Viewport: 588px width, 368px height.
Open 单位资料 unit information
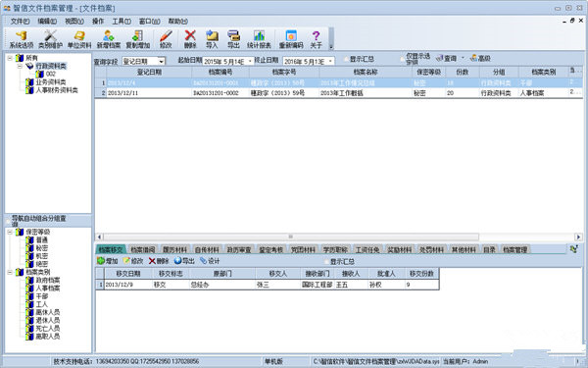tap(79, 39)
